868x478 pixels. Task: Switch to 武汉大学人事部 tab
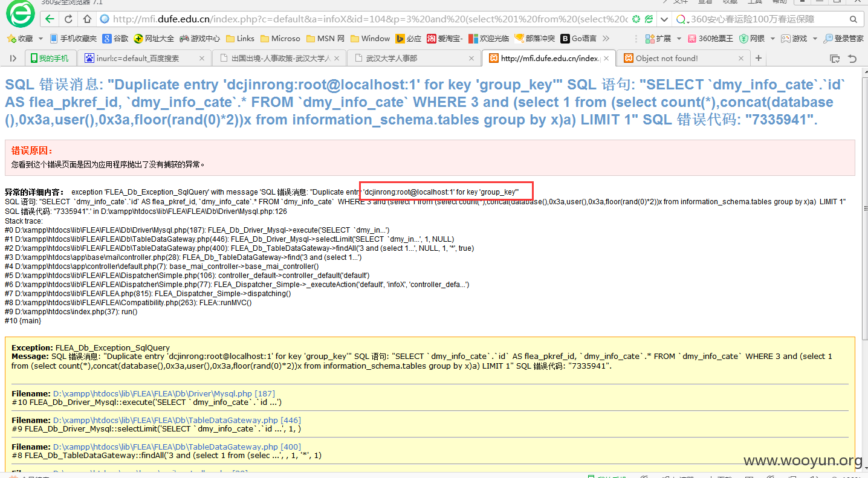tap(415, 59)
